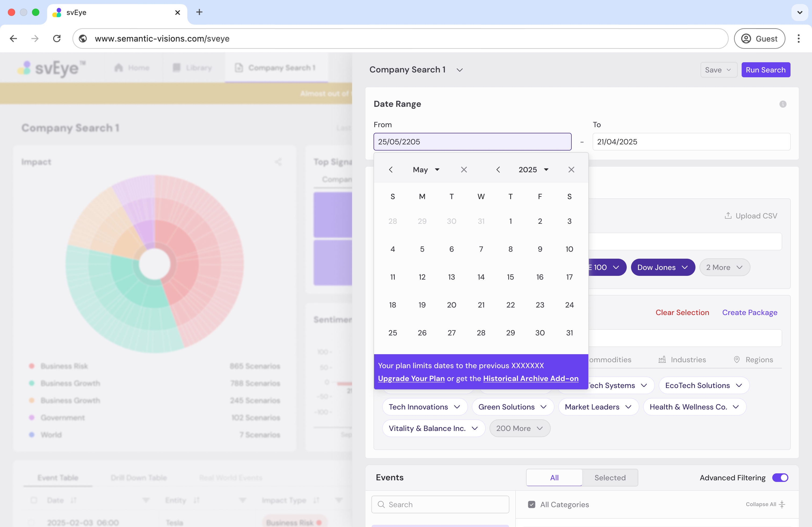Viewport: 812px width, 527px height.
Task: Open Regions tab
Action: (753, 360)
